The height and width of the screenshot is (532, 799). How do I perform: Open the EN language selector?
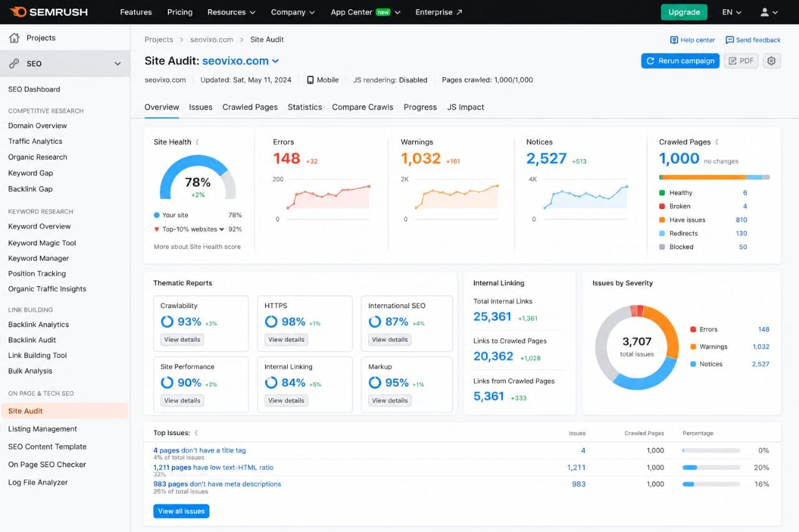(732, 12)
